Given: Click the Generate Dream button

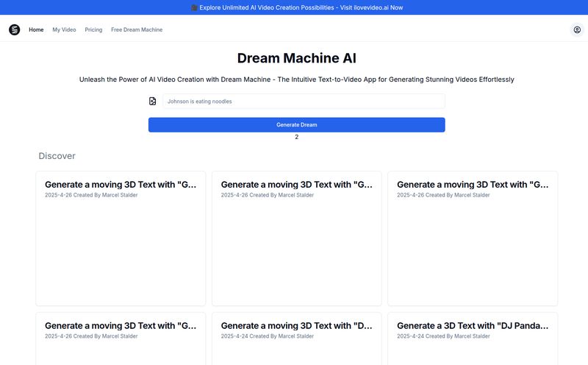Looking at the screenshot, I should (x=297, y=124).
